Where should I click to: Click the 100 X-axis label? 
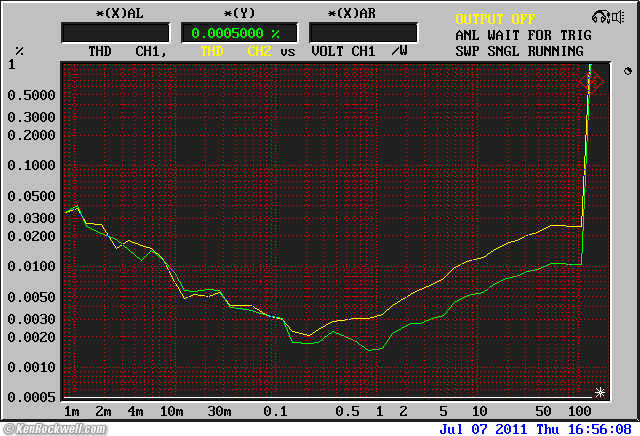pos(580,412)
